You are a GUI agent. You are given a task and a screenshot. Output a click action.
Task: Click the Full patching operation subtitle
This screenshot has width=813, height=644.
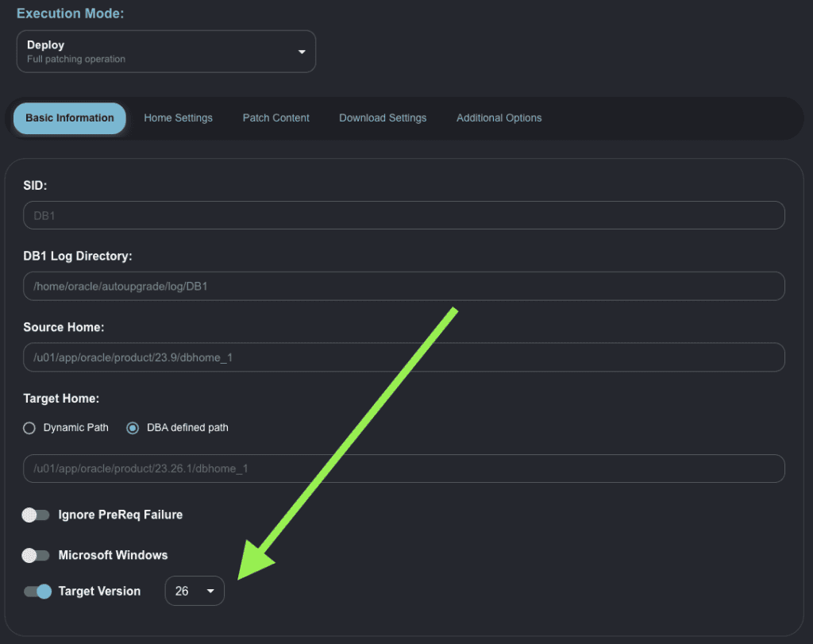coord(76,60)
